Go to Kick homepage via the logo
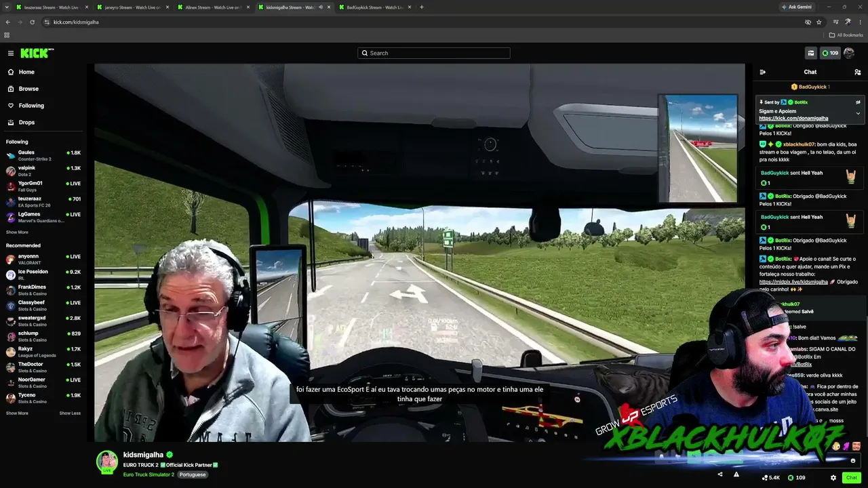Image resolution: width=868 pixels, height=488 pixels. tap(37, 53)
